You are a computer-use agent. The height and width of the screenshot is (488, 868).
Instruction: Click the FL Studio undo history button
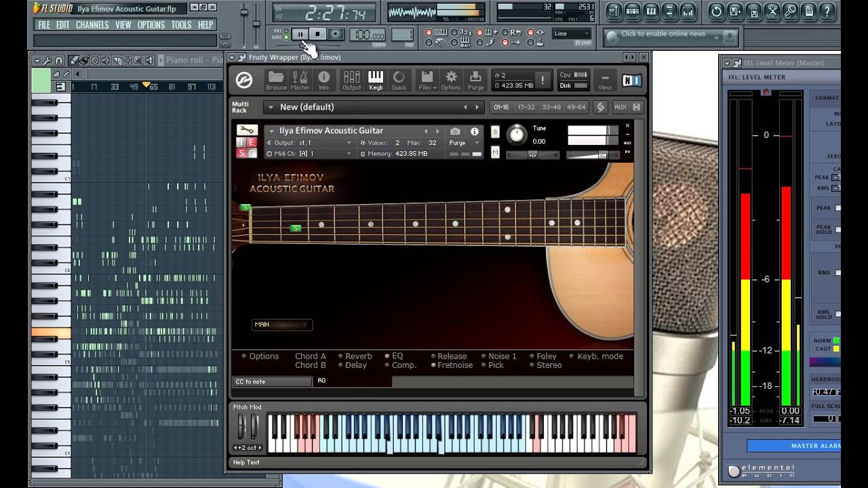(716, 11)
